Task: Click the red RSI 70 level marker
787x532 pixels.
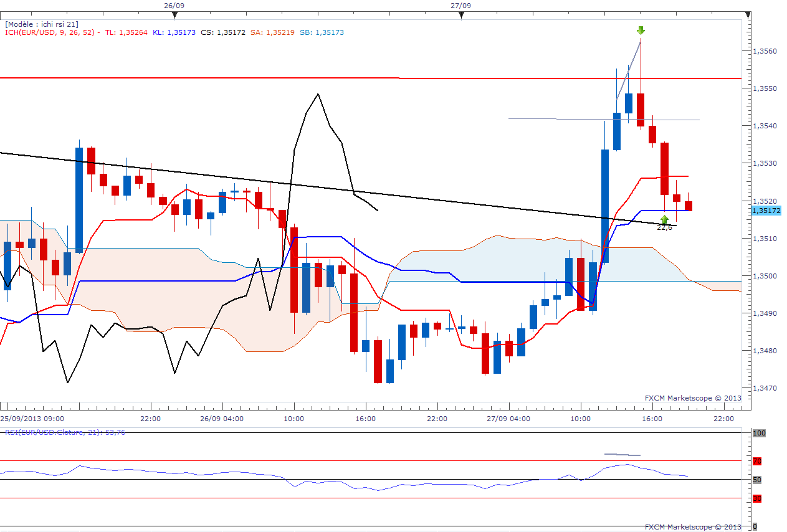Action: 758,461
